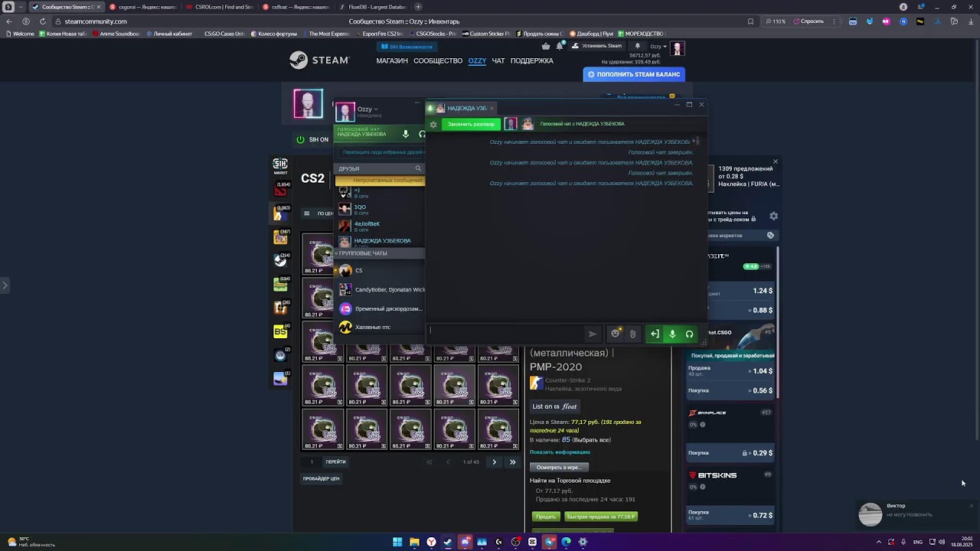Viewport: 980px width, 551px height.
Task: Select BS game inventory icon in sidebar
Action: point(281,331)
